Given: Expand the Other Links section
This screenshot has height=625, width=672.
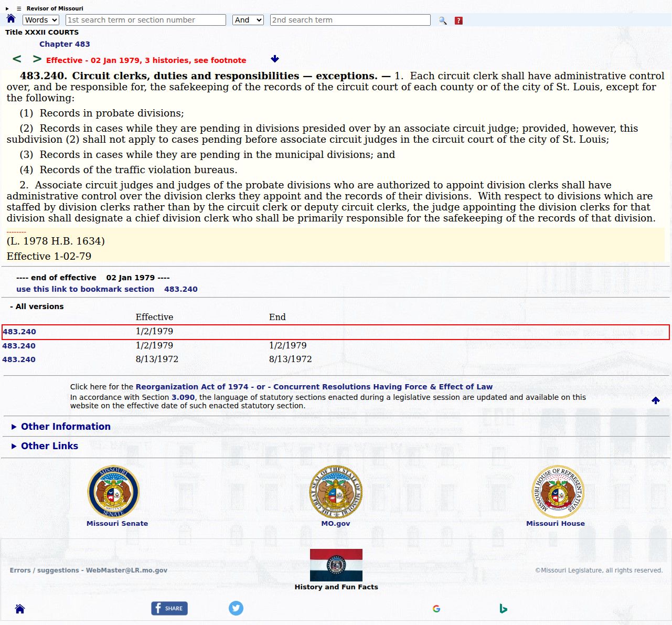Looking at the screenshot, I should coord(45,446).
